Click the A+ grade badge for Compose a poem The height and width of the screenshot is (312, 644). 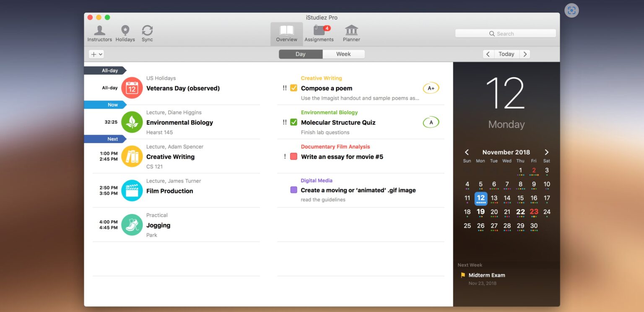tap(431, 88)
